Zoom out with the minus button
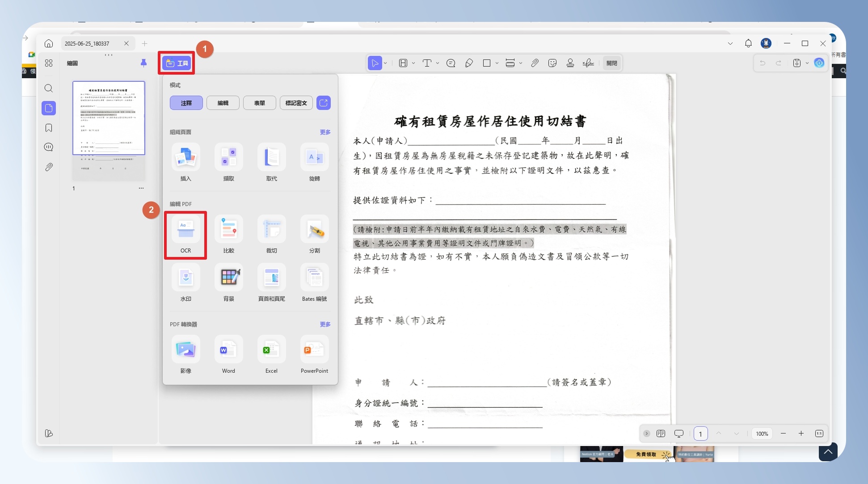 click(x=783, y=433)
